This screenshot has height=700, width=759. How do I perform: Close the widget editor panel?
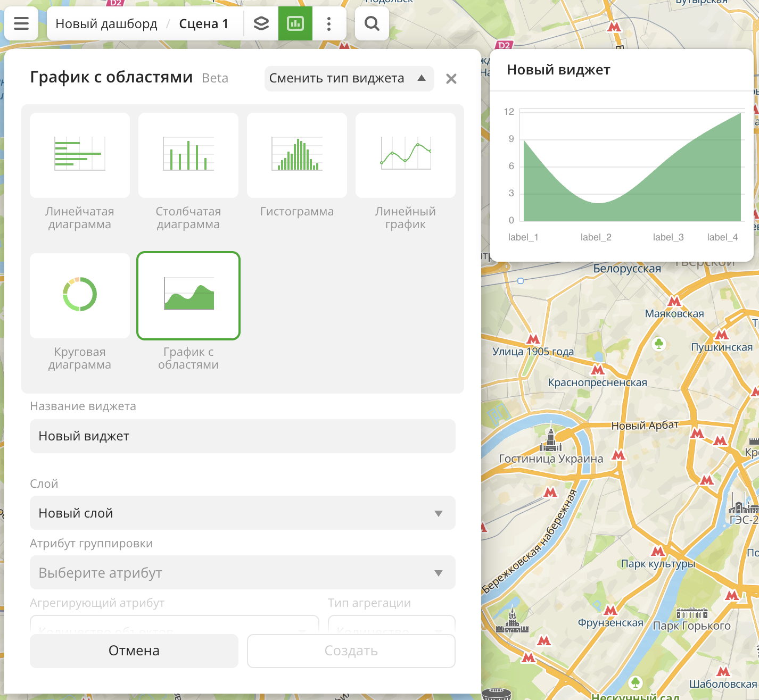pos(451,79)
